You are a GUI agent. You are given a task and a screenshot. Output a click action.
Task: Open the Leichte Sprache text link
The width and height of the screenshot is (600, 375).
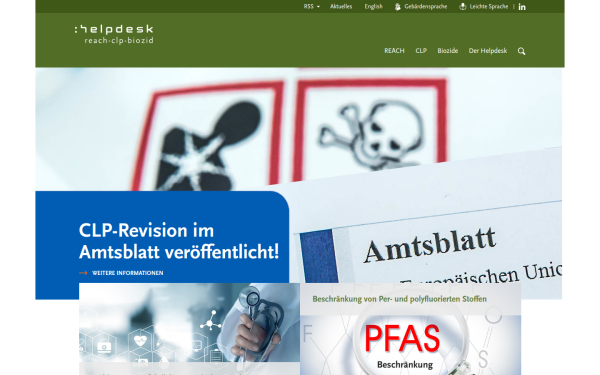(x=489, y=7)
